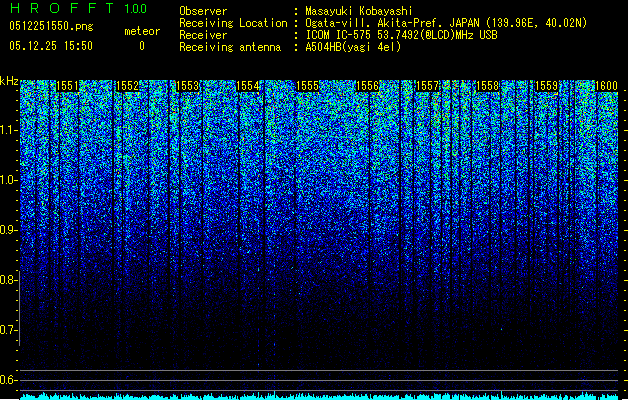Click the 1554 time marker
629x400 pixels.
point(248,86)
